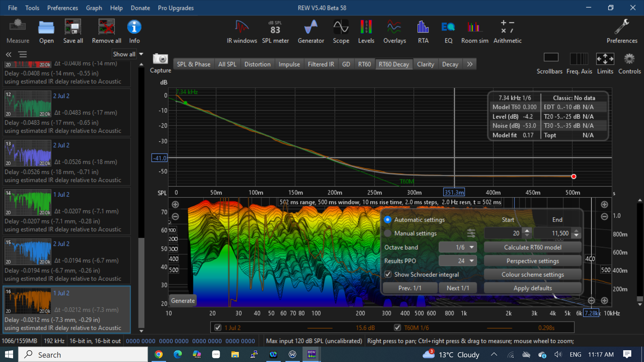
Task: Click the Capture camera icon
Action: pos(160,59)
